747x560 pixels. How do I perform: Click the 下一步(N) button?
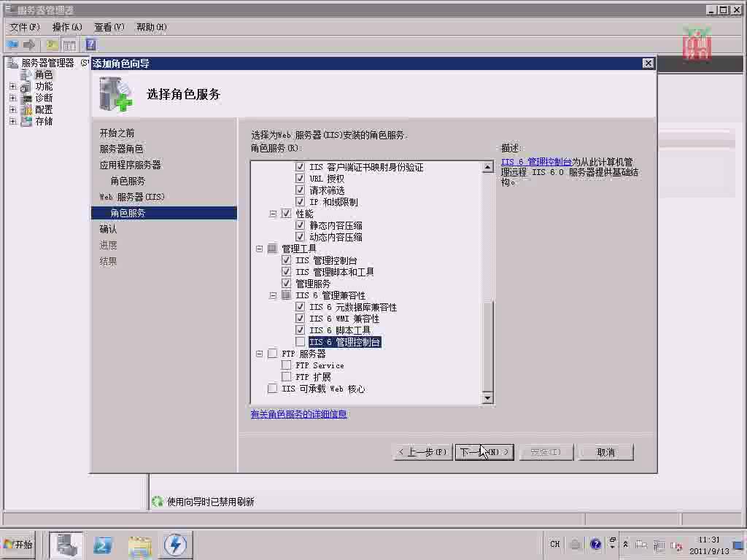[484, 452]
